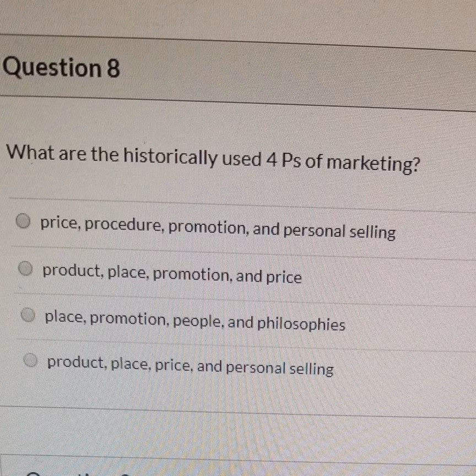The width and height of the screenshot is (476, 476).
Task: Click the word 'people' in the third answer
Action: (x=199, y=321)
